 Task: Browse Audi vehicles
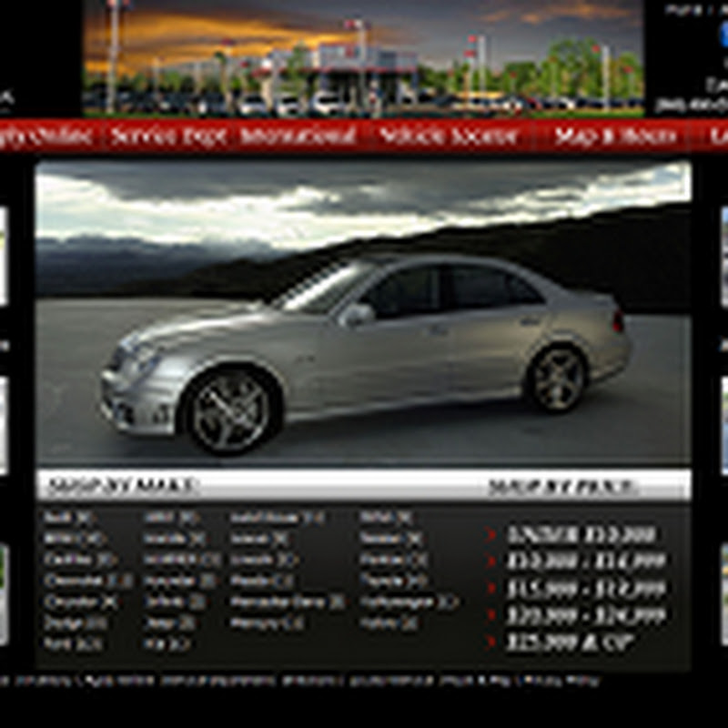(x=70, y=518)
